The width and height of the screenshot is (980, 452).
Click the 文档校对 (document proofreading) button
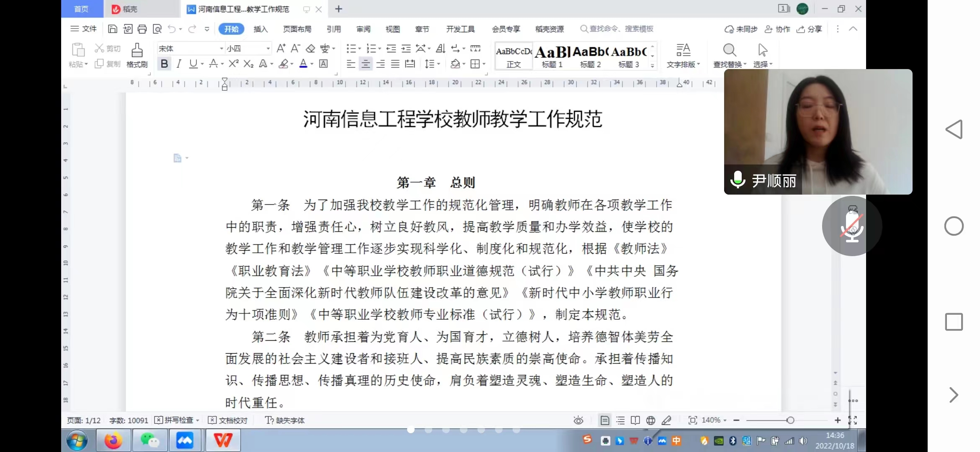228,420
